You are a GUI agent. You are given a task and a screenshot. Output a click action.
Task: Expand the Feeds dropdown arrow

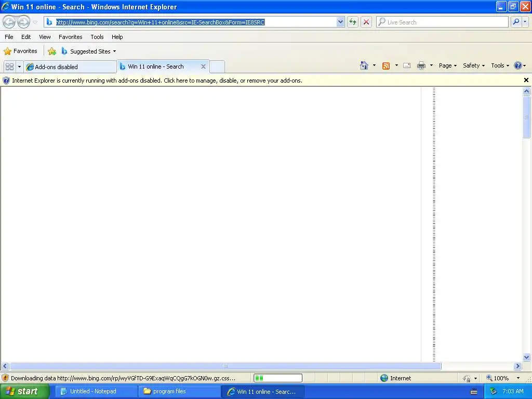pos(396,65)
